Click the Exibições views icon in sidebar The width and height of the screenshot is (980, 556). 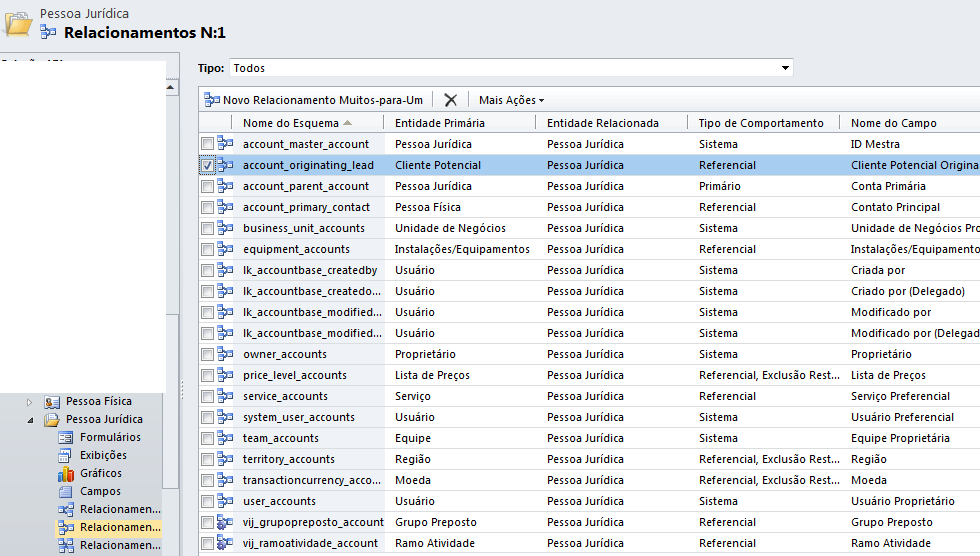67,455
